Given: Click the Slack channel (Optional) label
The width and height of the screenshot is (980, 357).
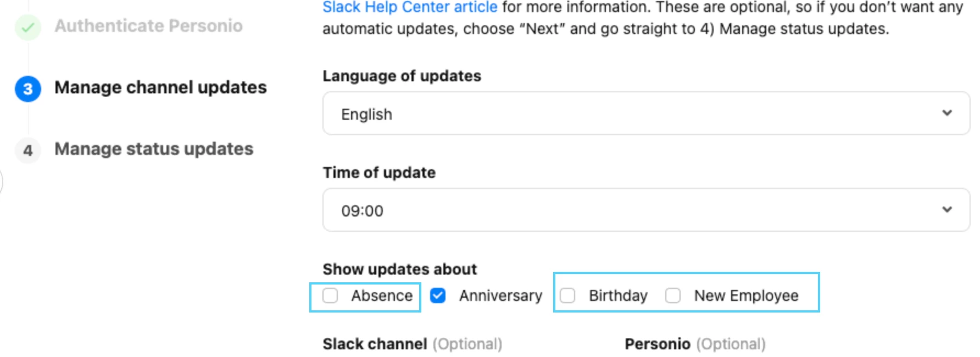Looking at the screenshot, I should click(x=412, y=344).
